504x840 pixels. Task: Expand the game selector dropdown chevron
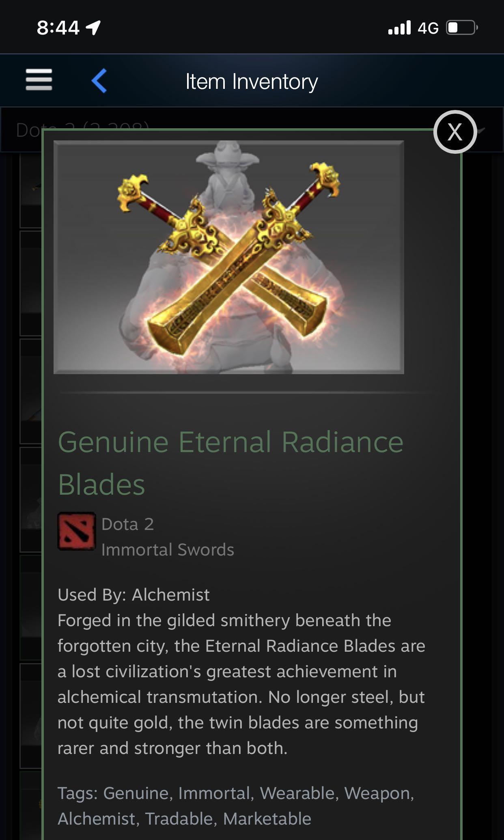coord(481,131)
